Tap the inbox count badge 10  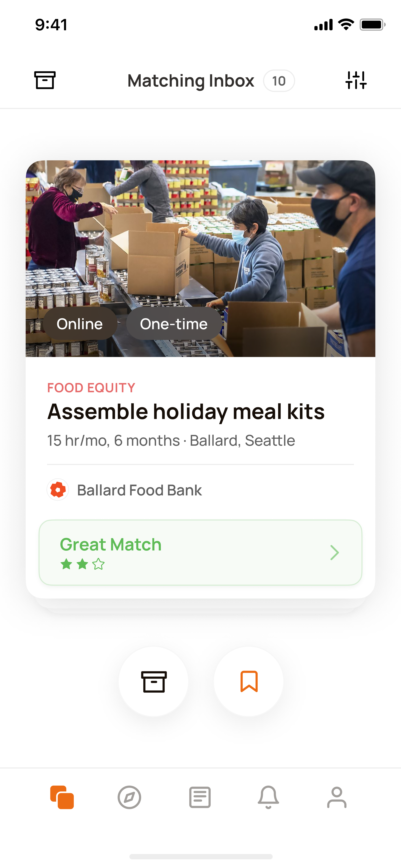coord(279,81)
